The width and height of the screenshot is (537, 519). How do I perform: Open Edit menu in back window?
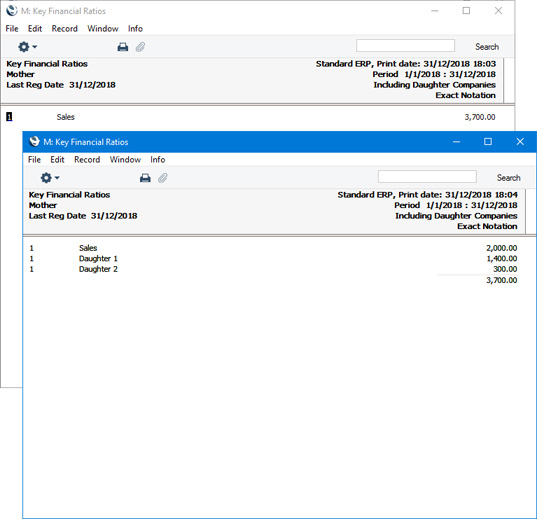click(35, 29)
